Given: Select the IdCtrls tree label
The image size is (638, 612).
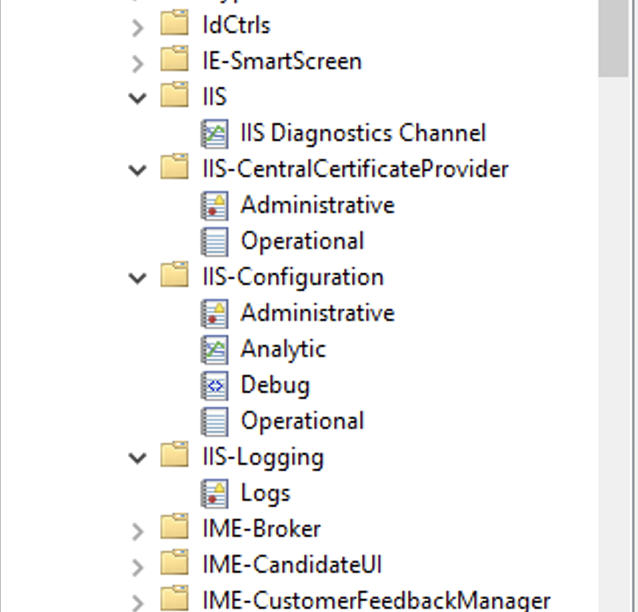Looking at the screenshot, I should [x=236, y=25].
